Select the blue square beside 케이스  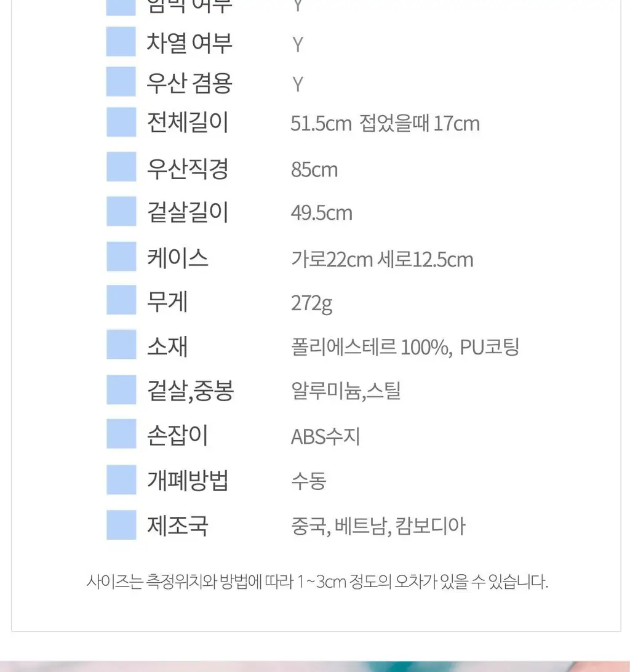click(x=121, y=257)
